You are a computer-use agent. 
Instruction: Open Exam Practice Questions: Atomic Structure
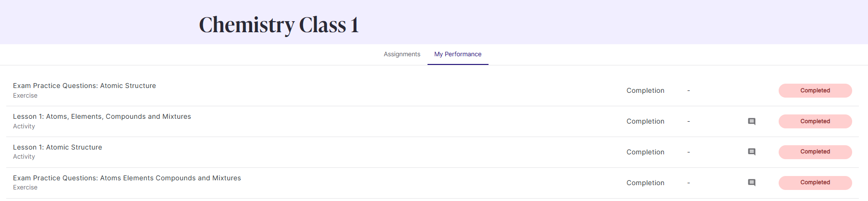pyautogui.click(x=85, y=86)
